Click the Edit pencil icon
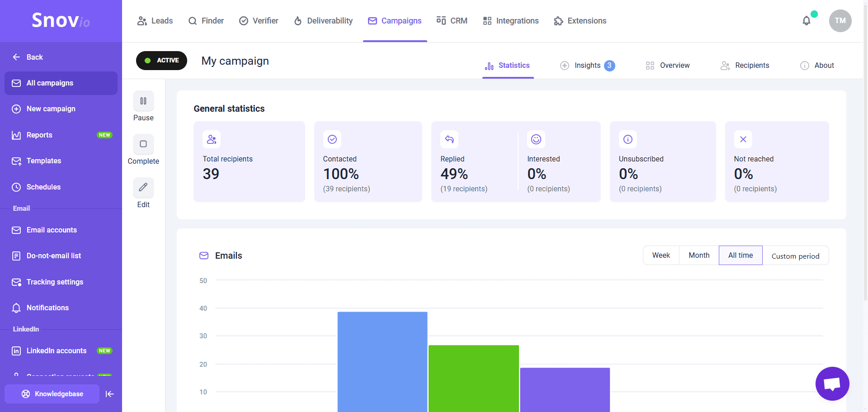Image resolution: width=868 pixels, height=412 pixels. point(143,188)
